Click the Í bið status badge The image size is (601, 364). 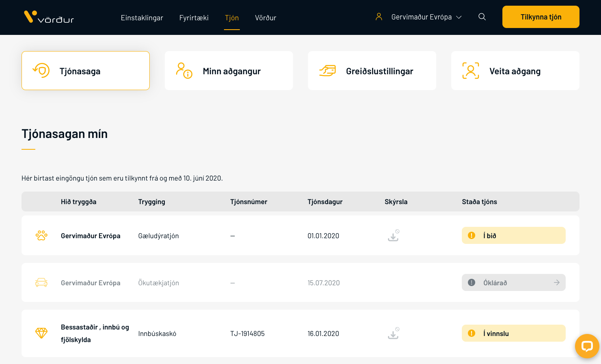coord(514,235)
